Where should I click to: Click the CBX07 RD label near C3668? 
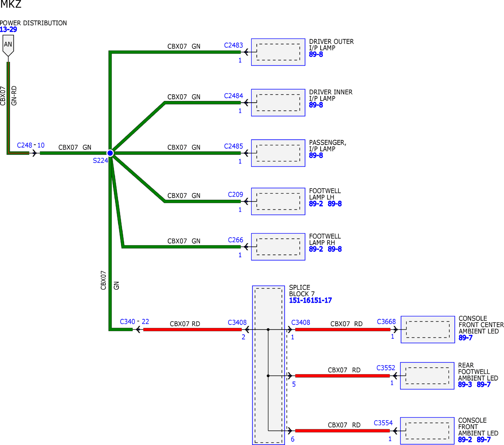(x=346, y=324)
